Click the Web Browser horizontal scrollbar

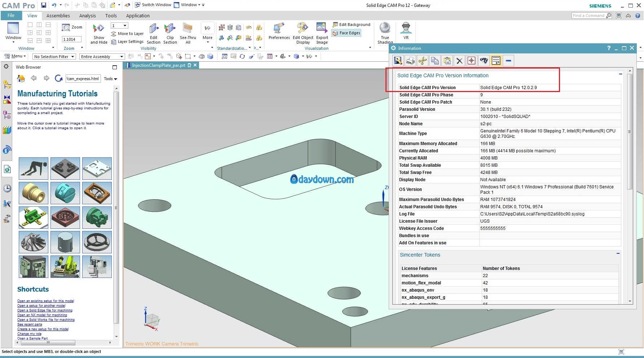[48, 342]
